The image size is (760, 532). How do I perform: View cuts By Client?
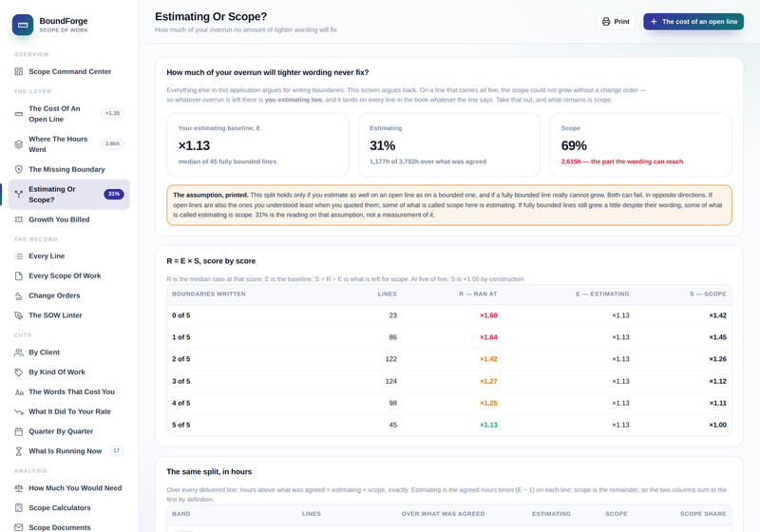[x=68, y=352]
